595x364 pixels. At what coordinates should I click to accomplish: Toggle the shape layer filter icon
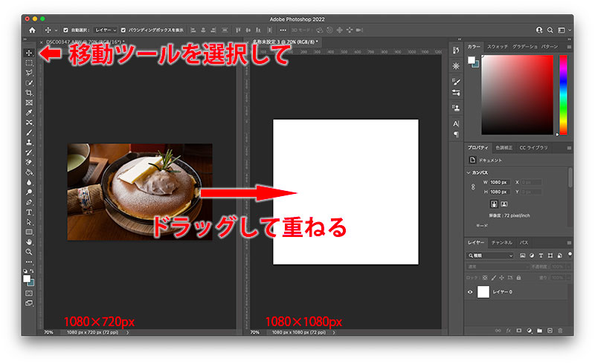pos(550,256)
